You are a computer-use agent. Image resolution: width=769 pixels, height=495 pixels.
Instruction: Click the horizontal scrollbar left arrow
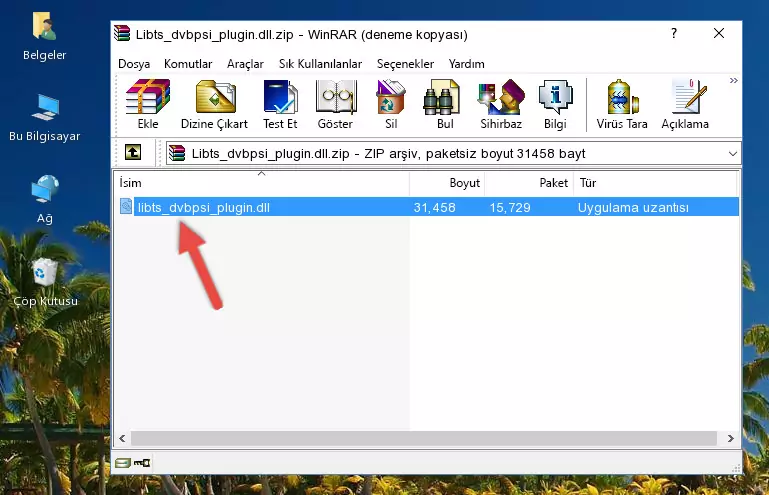[123, 438]
